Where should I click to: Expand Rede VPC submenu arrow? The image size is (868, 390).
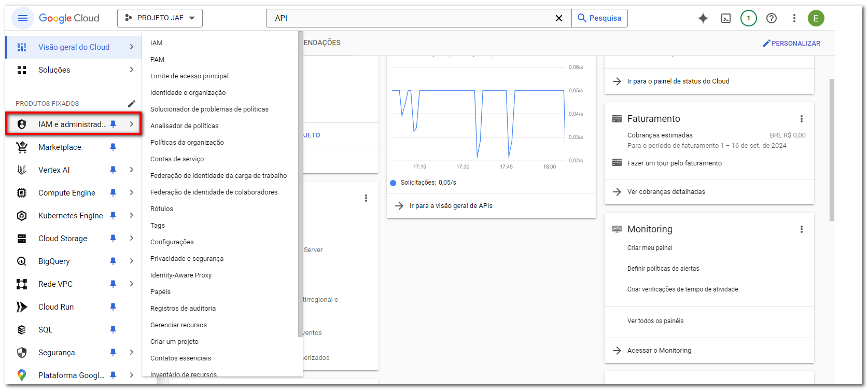click(x=132, y=284)
